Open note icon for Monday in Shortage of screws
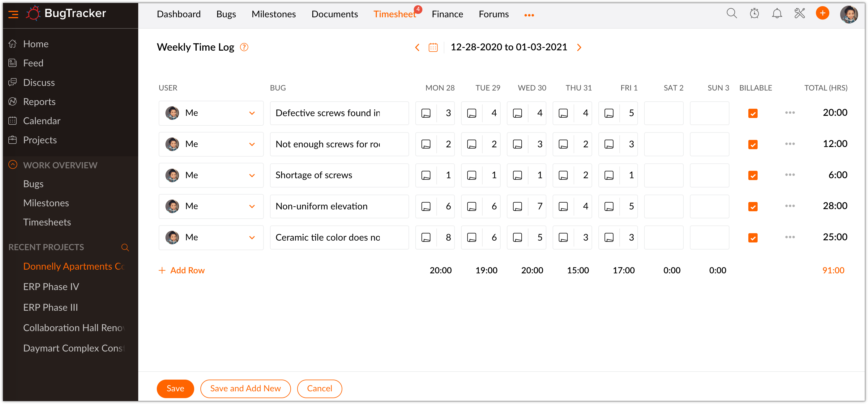 click(x=426, y=175)
